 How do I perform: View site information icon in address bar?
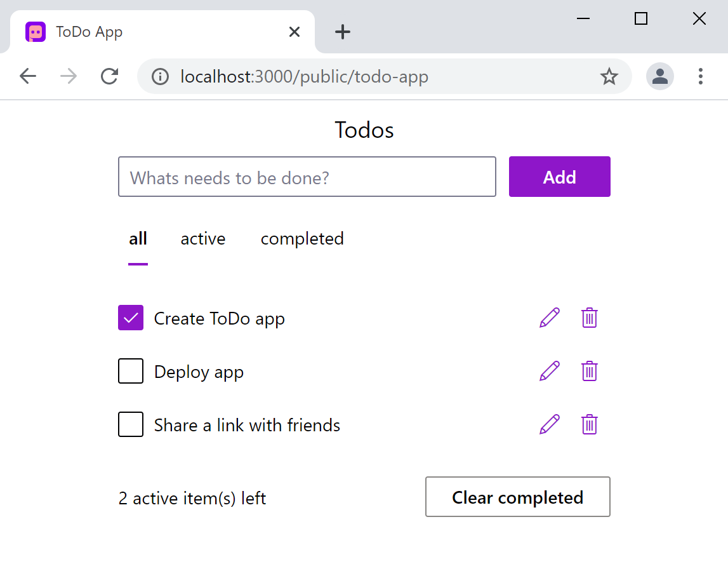(x=160, y=77)
